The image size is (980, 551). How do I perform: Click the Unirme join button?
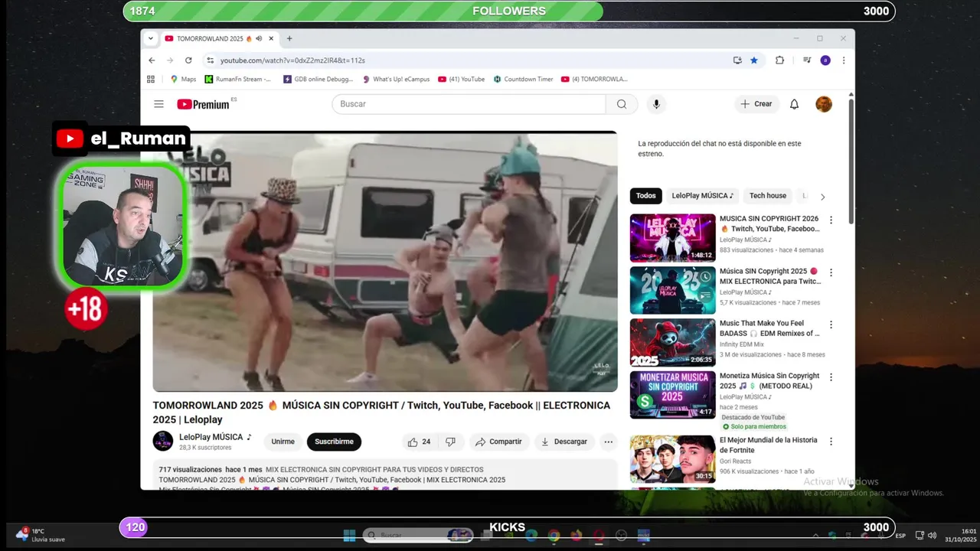click(x=283, y=442)
